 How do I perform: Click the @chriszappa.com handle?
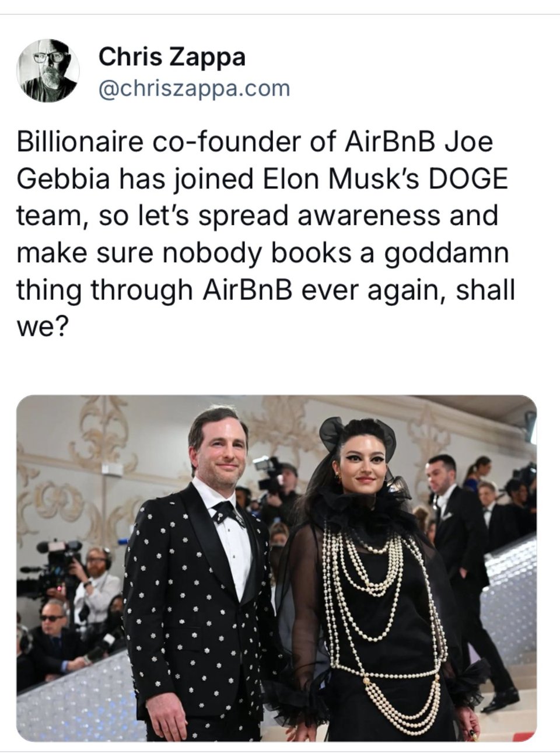tap(194, 88)
